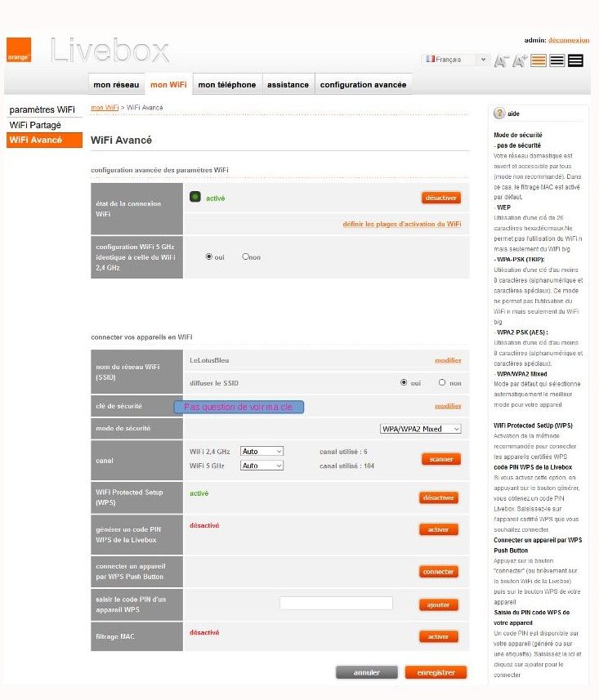599x700 pixels.
Task: Click désactiver for WiFi Protected Setup
Action: click(439, 497)
